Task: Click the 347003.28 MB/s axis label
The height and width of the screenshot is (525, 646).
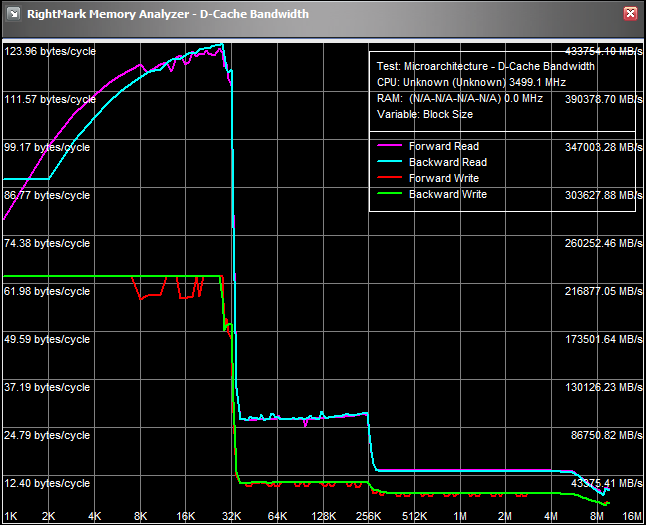Action: [604, 148]
